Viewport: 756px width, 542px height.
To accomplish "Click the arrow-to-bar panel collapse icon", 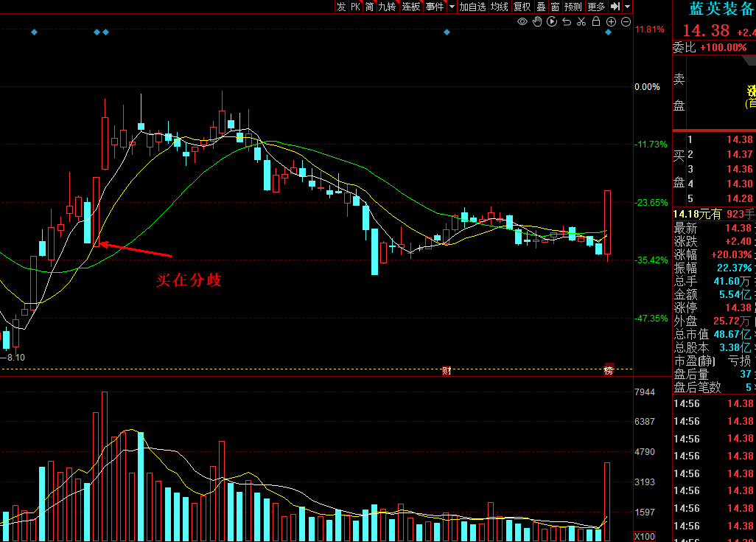I will (615, 7).
